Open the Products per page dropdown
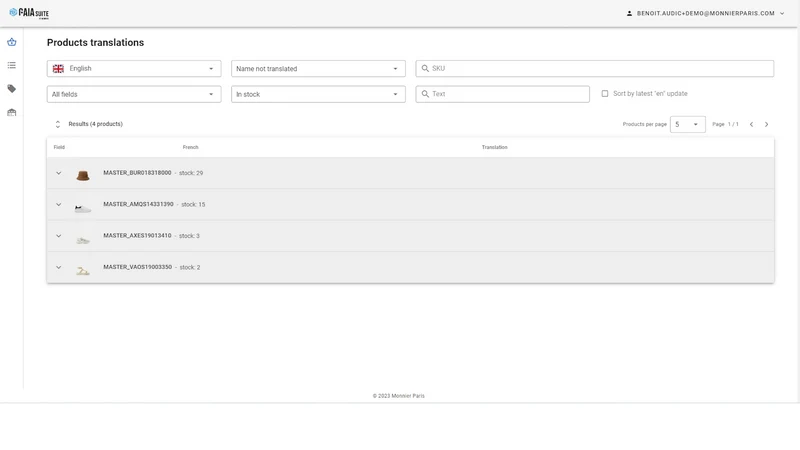 tap(687, 124)
